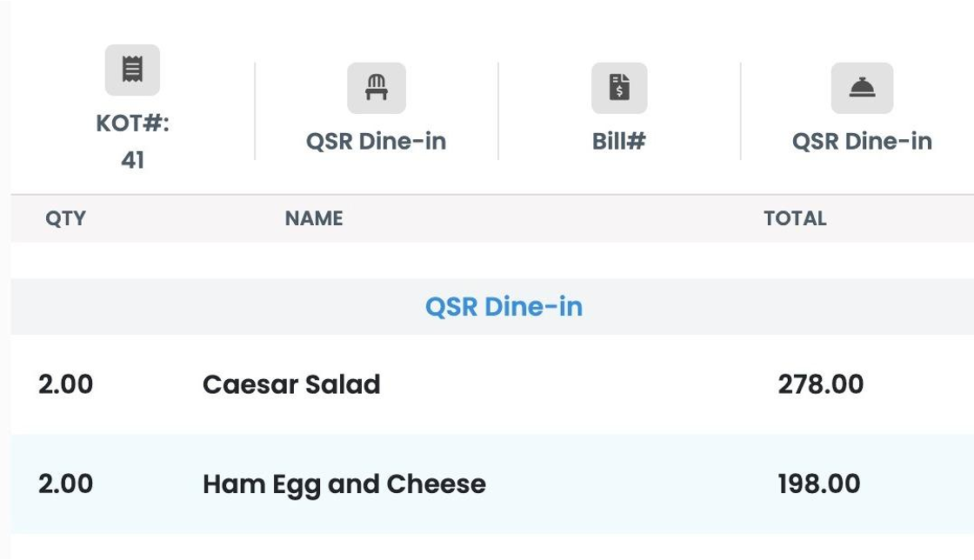Select the Ham Egg and Cheese row
The image size is (974, 560).
coord(492,484)
